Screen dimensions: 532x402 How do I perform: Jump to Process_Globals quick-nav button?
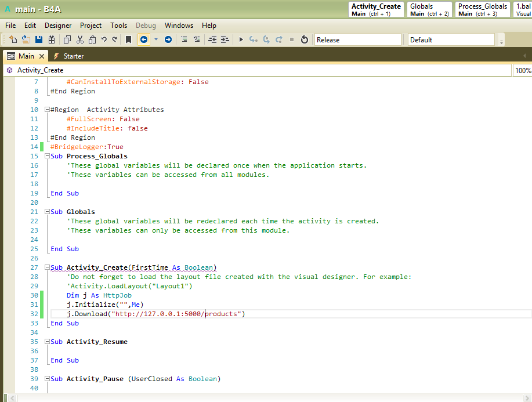point(482,9)
